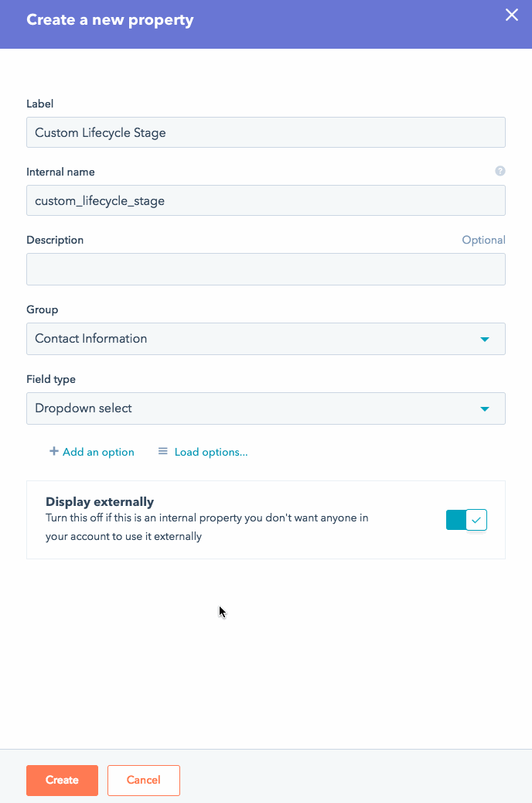
Task: Click the chevron on the Field type dropdown
Action: click(485, 408)
